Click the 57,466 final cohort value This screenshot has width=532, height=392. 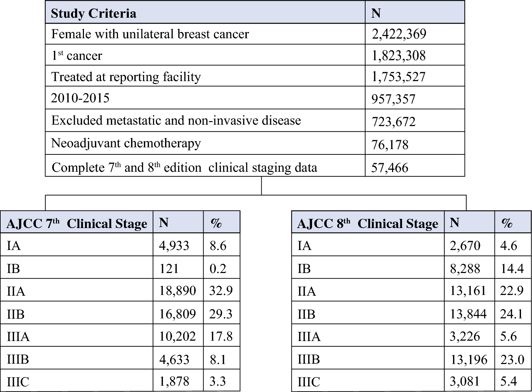coord(390,167)
